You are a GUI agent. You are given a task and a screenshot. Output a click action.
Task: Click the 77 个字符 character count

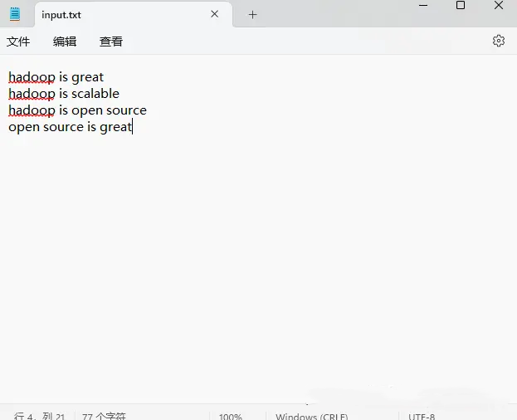104,416
